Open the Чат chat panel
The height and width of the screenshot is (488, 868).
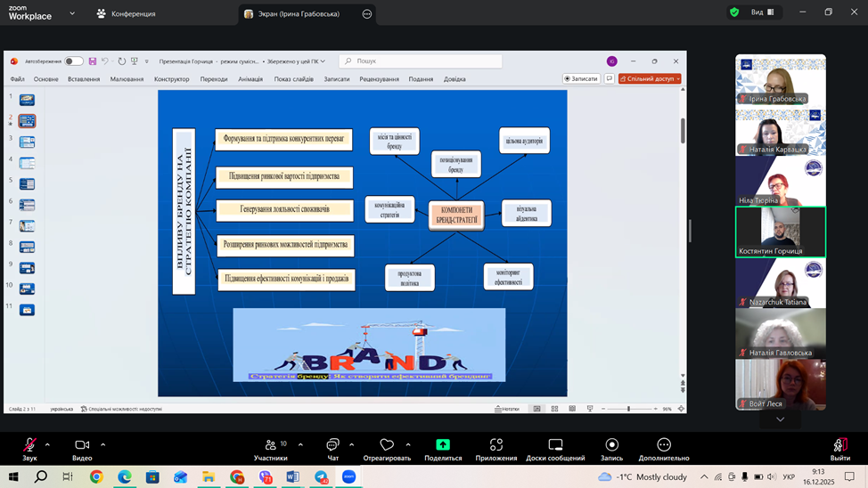coord(332,444)
